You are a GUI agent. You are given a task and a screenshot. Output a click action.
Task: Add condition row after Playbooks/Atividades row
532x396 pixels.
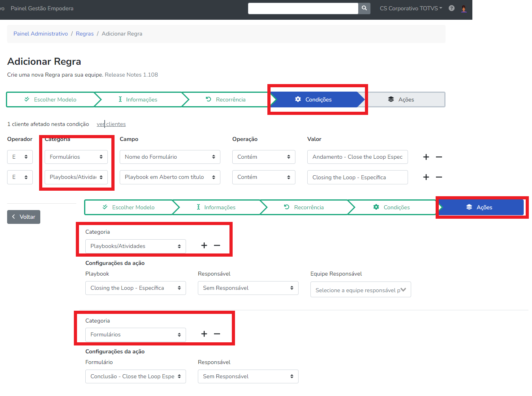(x=426, y=177)
